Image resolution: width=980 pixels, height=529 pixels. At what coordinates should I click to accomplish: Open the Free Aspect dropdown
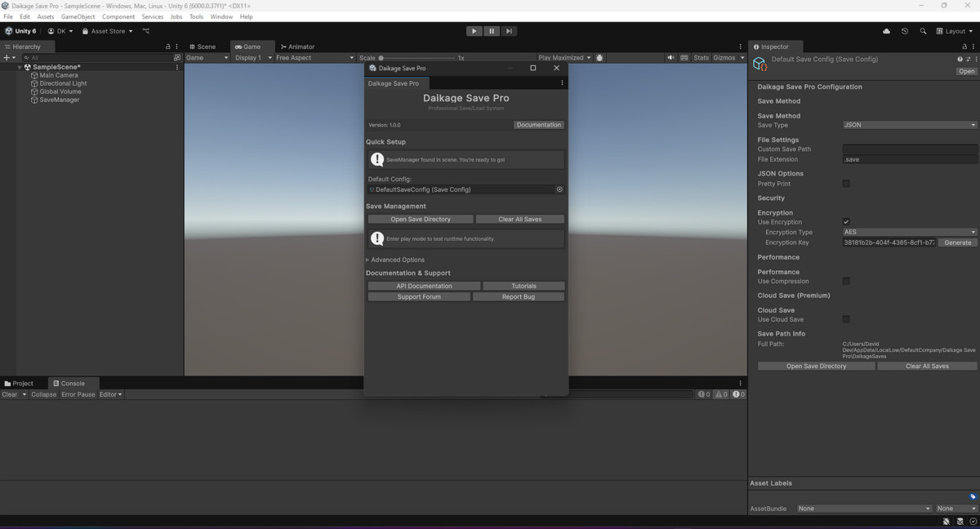pyautogui.click(x=314, y=58)
